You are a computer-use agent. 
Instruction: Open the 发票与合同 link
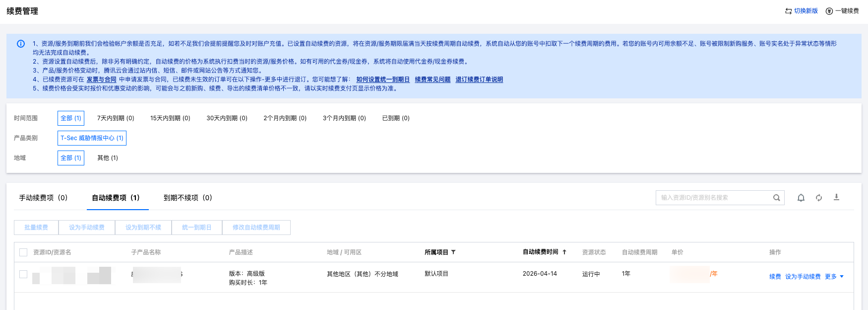tap(101, 79)
